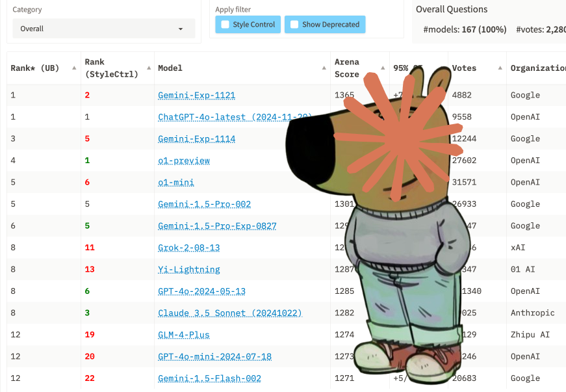The image size is (566, 392).
Task: Click the Arena Score 1285 cell
Action: coord(344,291)
